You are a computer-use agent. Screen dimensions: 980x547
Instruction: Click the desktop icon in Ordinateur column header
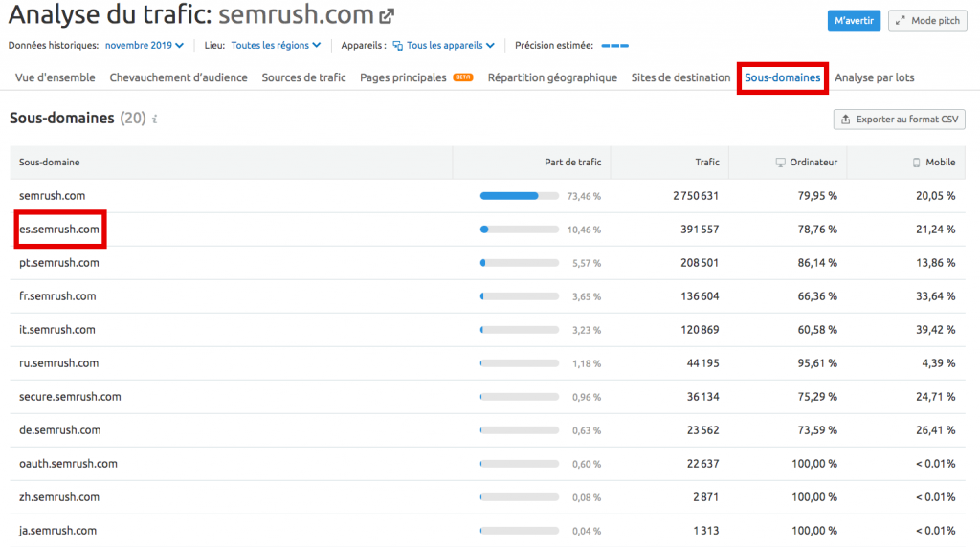point(781,163)
